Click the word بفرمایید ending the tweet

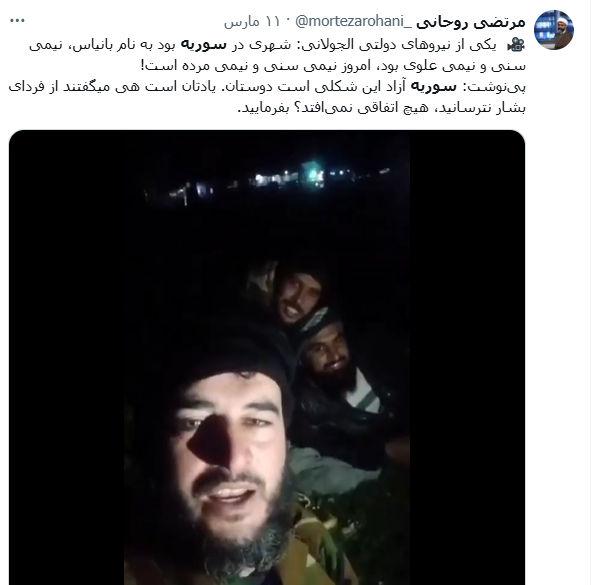[x=263, y=108]
